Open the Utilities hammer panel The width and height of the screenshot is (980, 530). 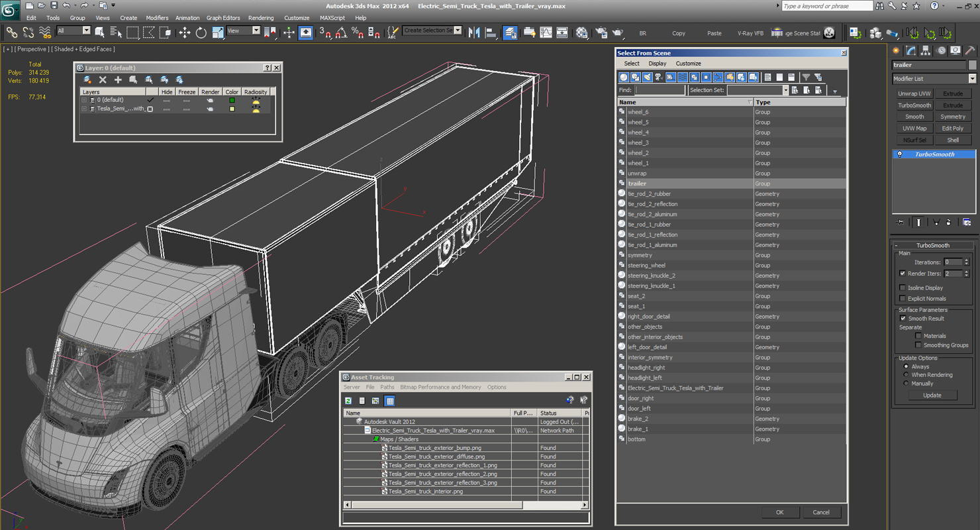969,50
